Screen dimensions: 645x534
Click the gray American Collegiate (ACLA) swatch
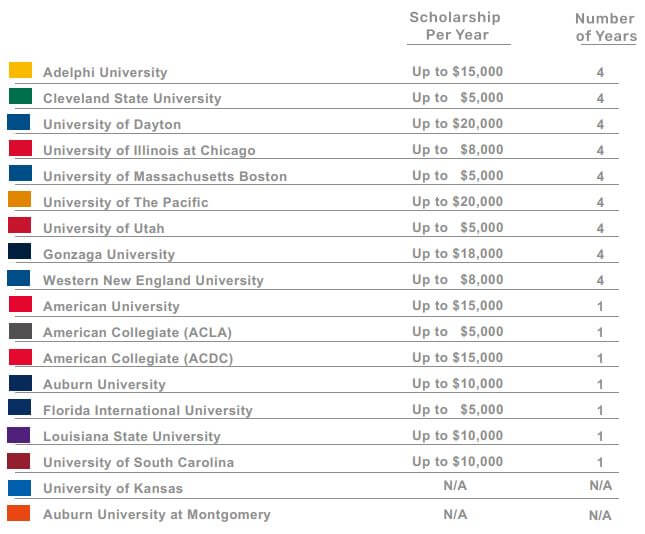(20, 331)
